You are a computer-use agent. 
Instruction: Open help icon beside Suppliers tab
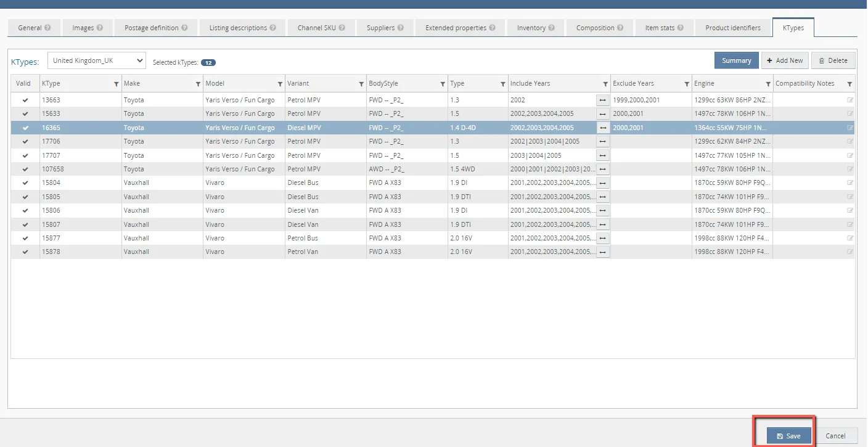[x=401, y=28]
